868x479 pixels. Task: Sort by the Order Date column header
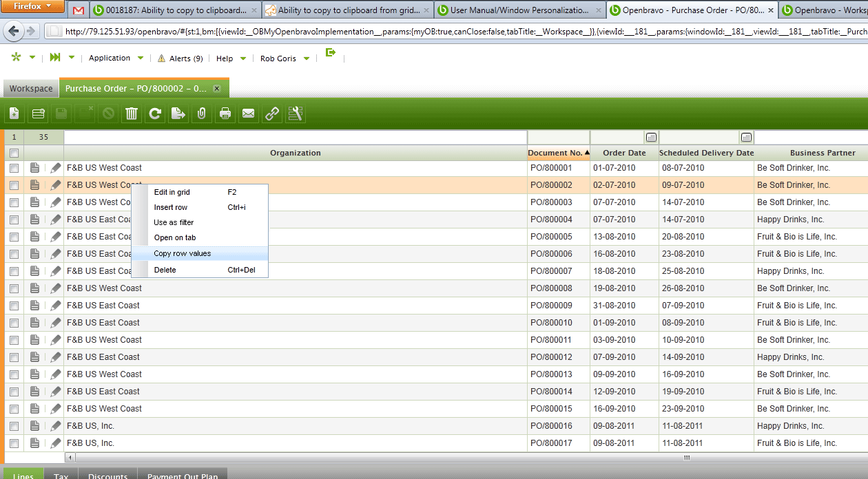pyautogui.click(x=624, y=153)
